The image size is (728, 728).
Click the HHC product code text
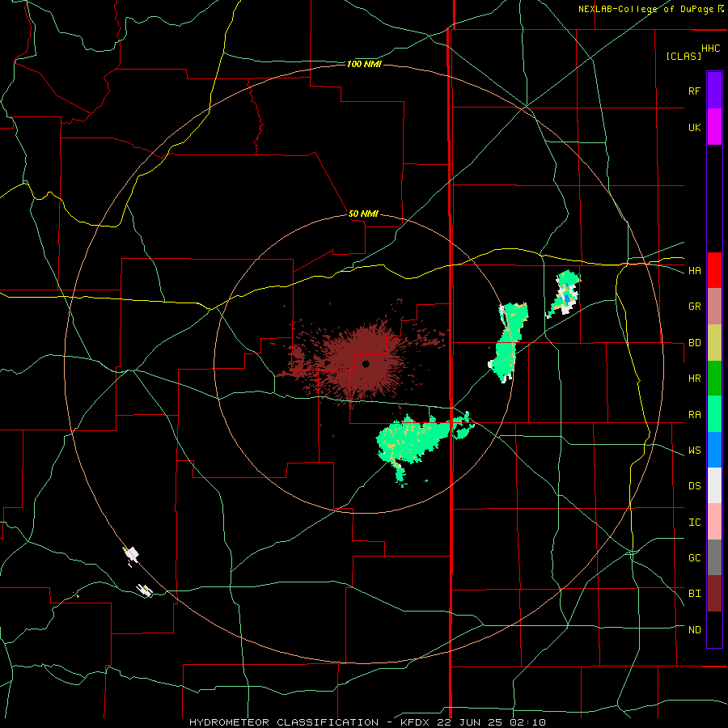pyautogui.click(x=711, y=49)
